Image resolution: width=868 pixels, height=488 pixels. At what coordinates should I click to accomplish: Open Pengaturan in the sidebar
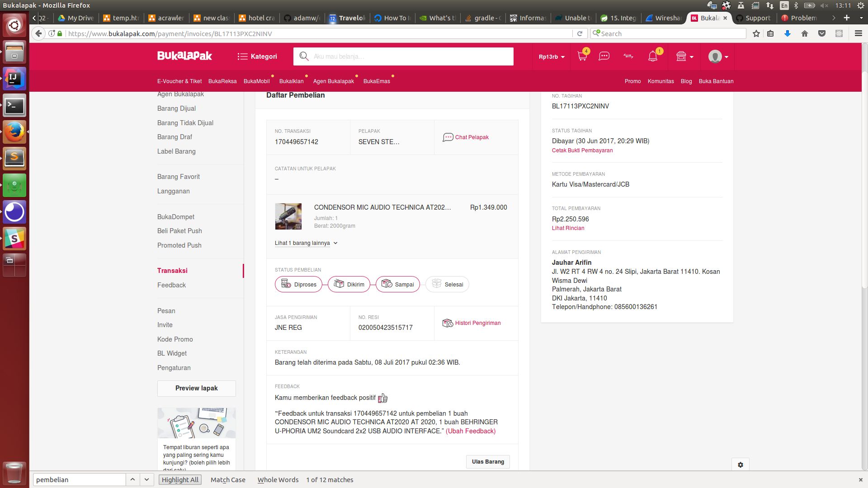click(174, 368)
